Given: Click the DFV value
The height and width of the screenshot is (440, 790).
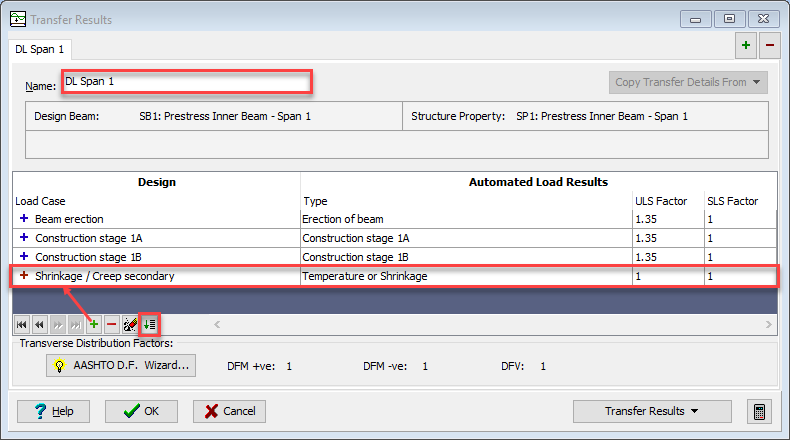Looking at the screenshot, I should pos(543,366).
